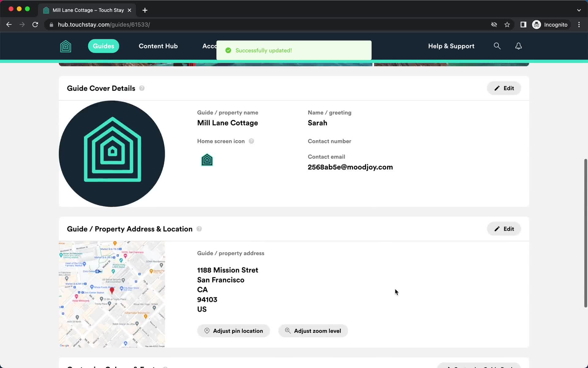Click the property map thumbnail to enlarge

click(x=112, y=295)
